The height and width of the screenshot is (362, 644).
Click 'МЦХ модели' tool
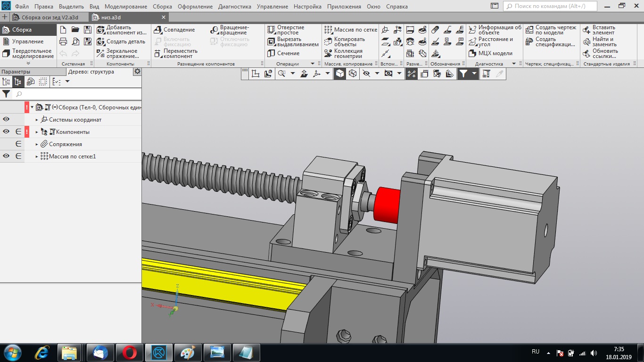[490, 53]
